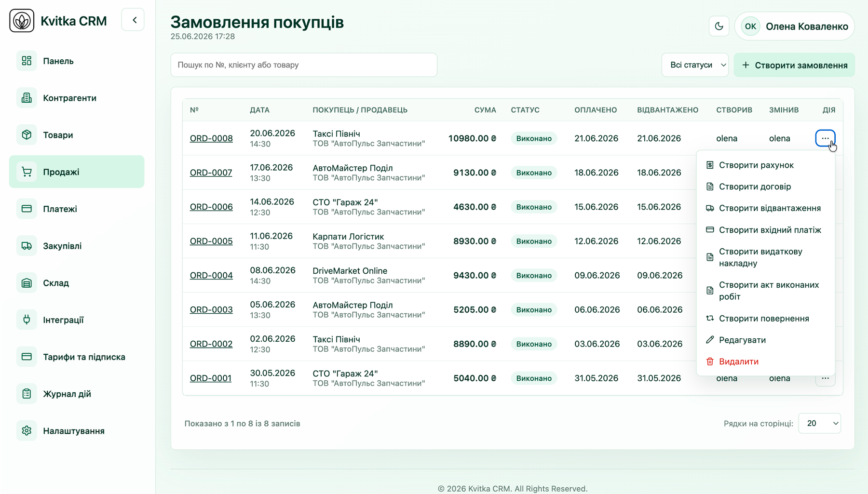The width and height of the screenshot is (868, 494).
Task: Click the СТАТУС column header
Action: click(x=525, y=110)
